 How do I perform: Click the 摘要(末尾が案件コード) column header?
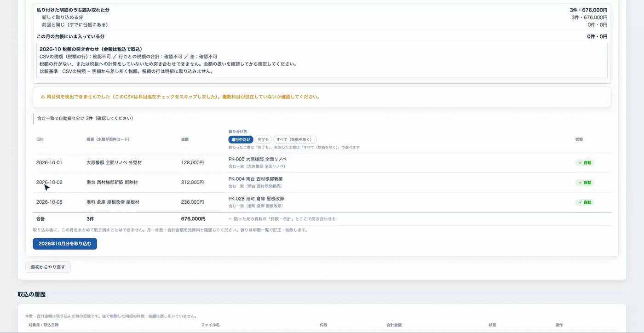click(108, 139)
